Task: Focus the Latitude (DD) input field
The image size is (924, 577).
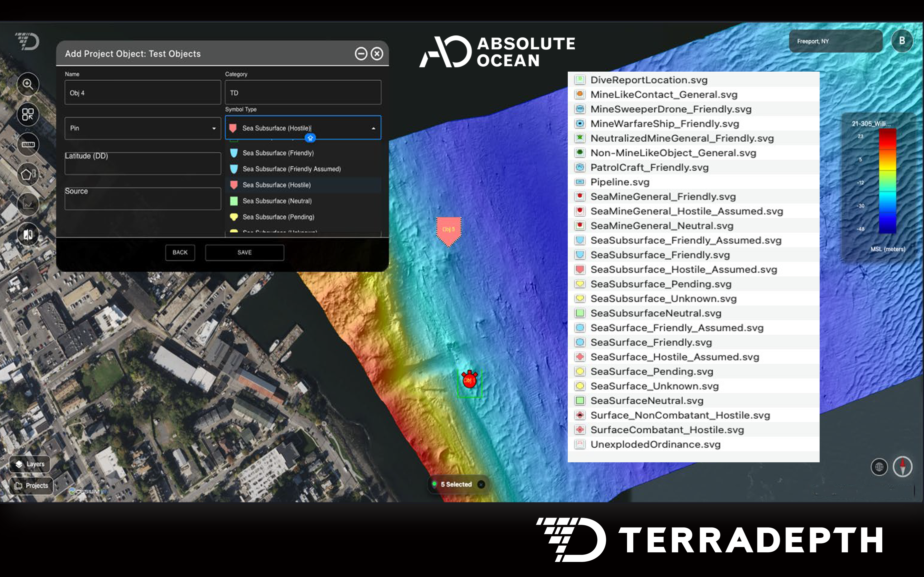Action: click(x=143, y=164)
